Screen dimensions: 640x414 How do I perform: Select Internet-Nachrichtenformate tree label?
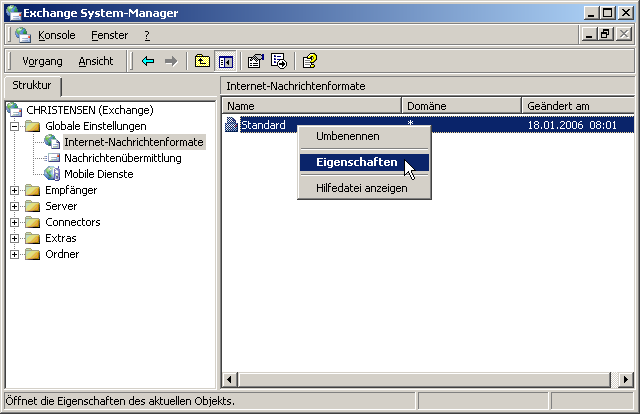tap(133, 142)
